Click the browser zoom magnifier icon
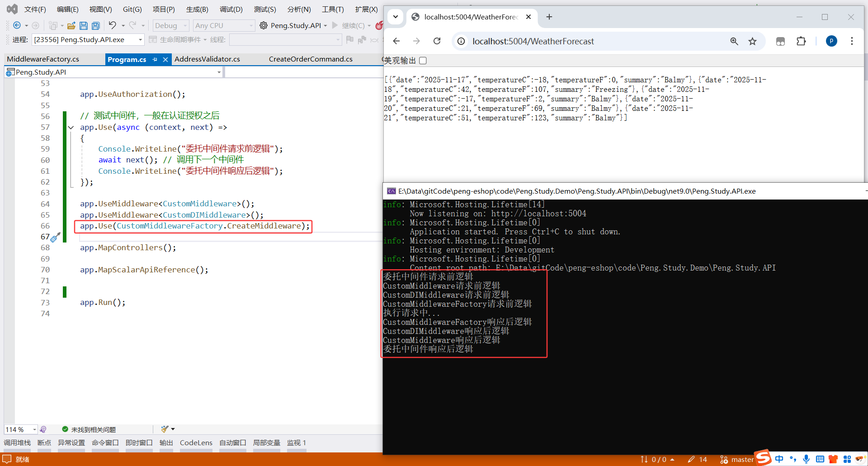This screenshot has height=466, width=868. click(x=734, y=42)
